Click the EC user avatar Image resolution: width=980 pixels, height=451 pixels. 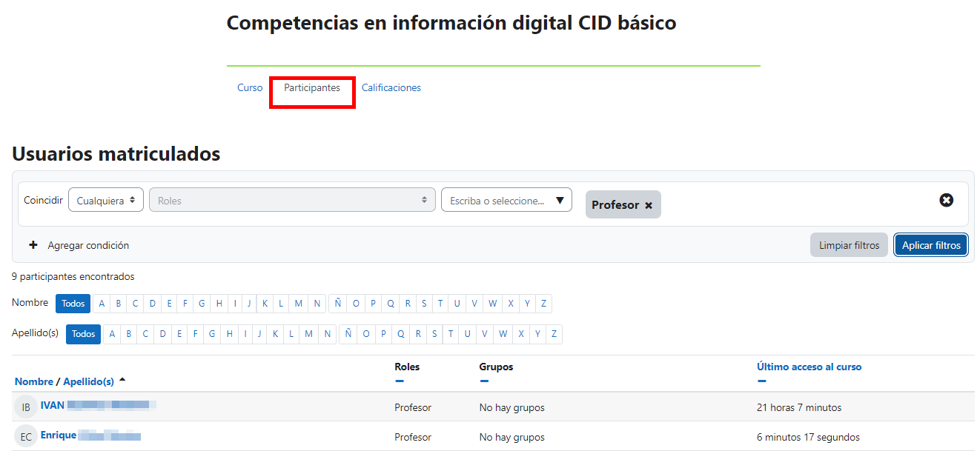tap(26, 436)
